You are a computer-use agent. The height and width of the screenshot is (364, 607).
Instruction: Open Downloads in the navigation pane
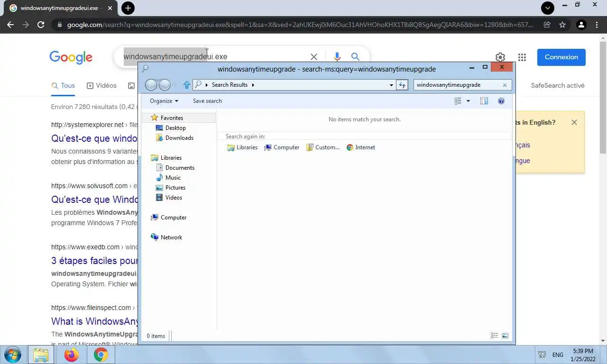coord(179,138)
